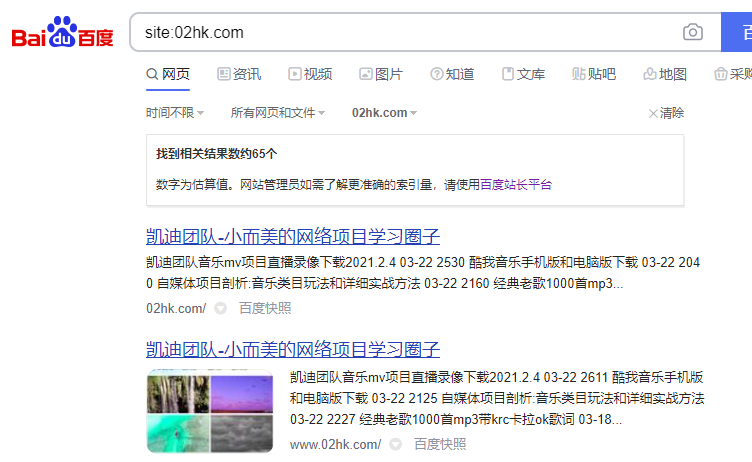Click the blue Baidu search button
This screenshot has width=752, height=462.
pos(737,32)
